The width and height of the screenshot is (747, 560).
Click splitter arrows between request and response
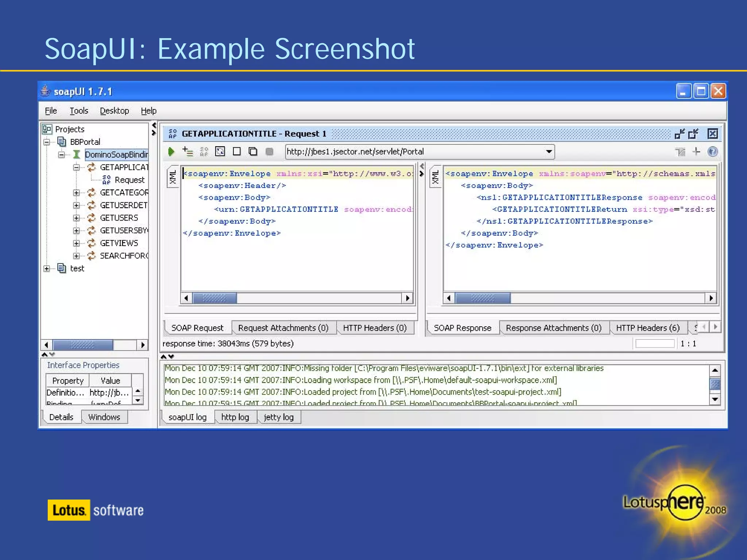(x=422, y=170)
